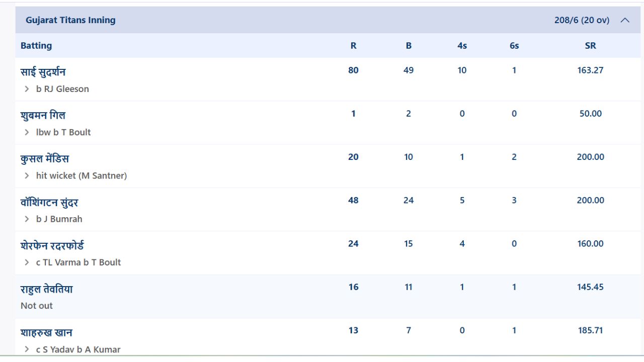Expand the b J Bumrah dismissal chevron

(x=27, y=219)
